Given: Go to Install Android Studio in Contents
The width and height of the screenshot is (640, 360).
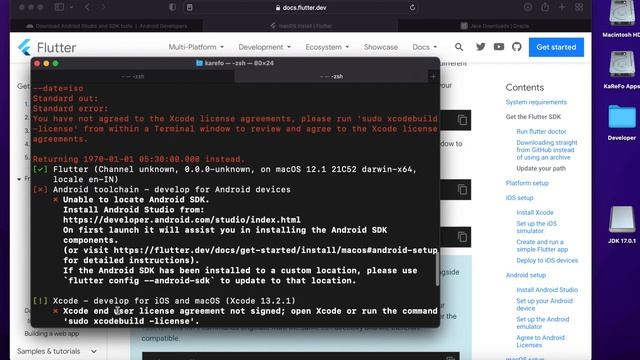Looking at the screenshot, I should pos(547,290).
